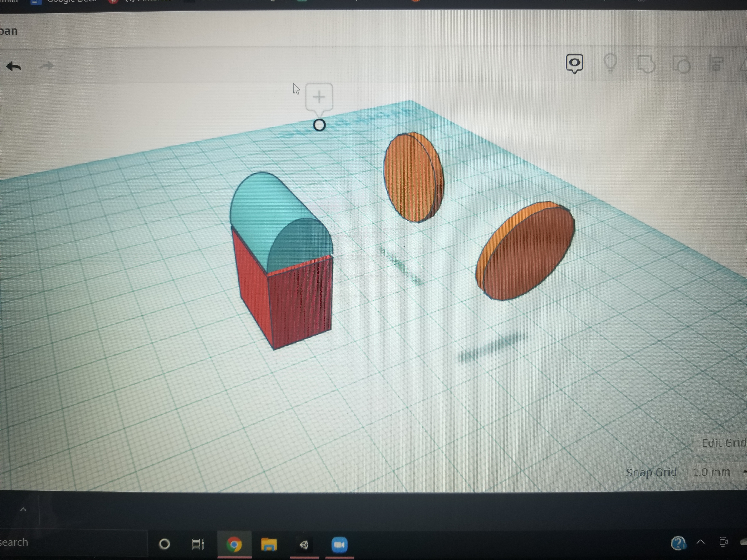Undo the last action with the back arrow
747x560 pixels.
[x=14, y=66]
